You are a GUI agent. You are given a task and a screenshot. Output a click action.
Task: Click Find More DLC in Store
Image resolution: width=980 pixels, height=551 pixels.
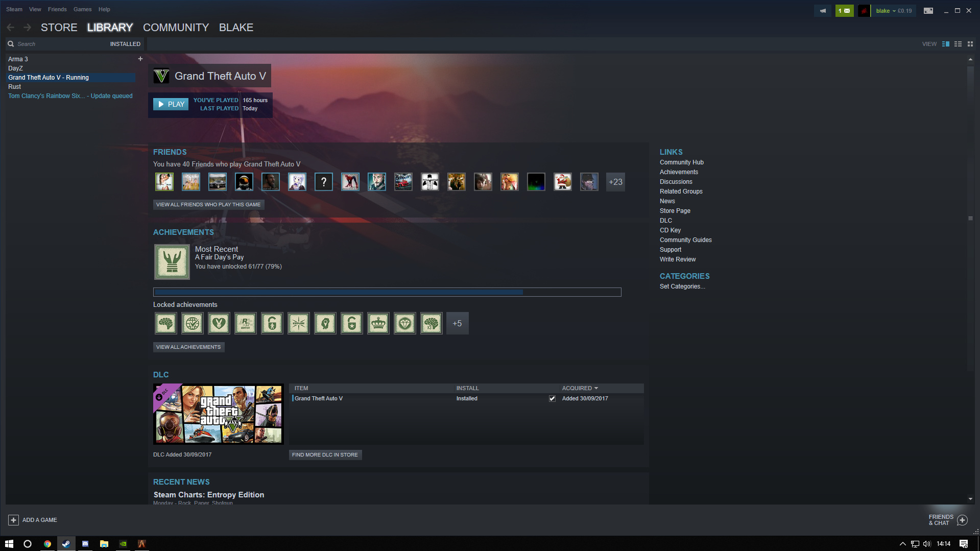(x=325, y=454)
